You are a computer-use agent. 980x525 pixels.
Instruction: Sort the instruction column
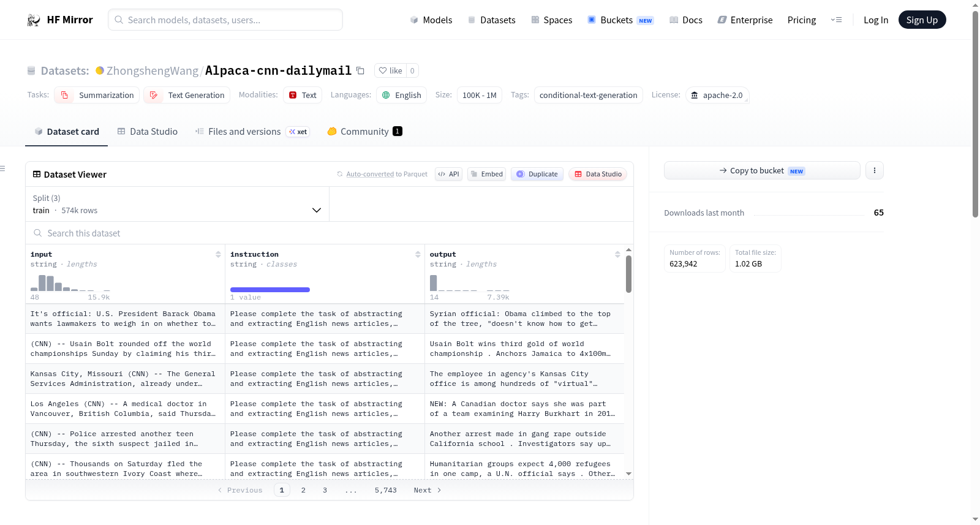[x=418, y=254]
